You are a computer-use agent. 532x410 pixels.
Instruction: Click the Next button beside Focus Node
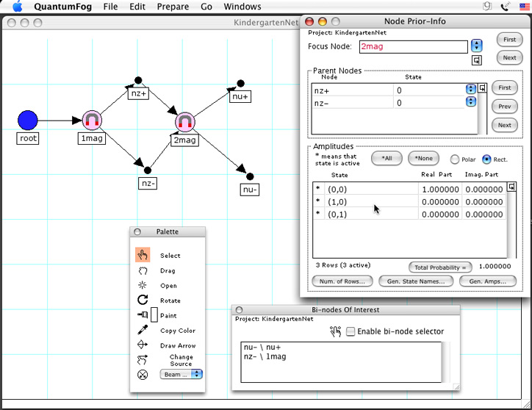coord(509,58)
